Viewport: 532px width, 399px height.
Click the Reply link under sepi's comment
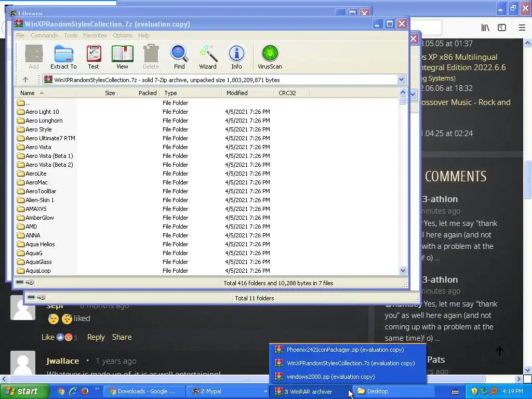click(x=96, y=337)
